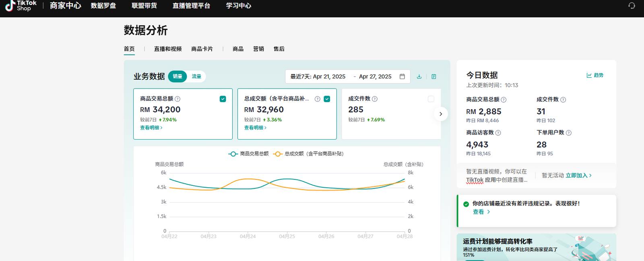
Task: Toggle 商品交易总额 legend series
Action: tap(248, 154)
